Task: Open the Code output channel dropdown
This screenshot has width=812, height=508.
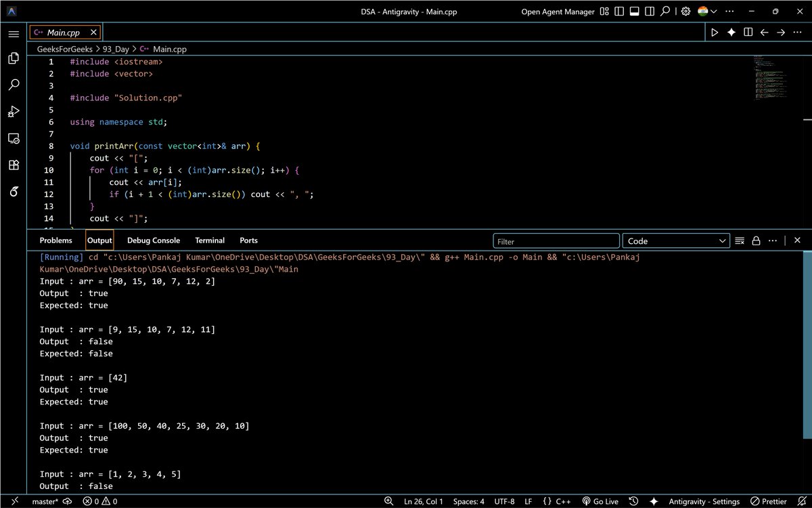Action: 676,240
